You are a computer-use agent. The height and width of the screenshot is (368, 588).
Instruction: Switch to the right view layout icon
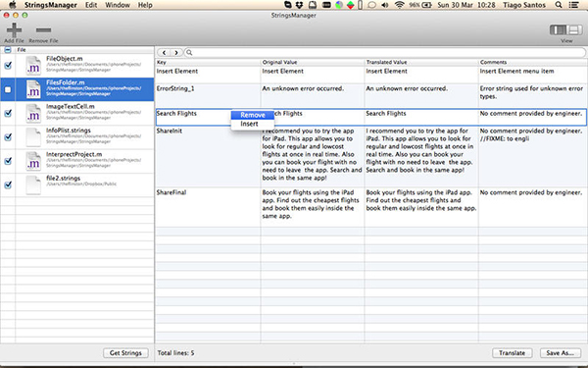[x=573, y=29]
